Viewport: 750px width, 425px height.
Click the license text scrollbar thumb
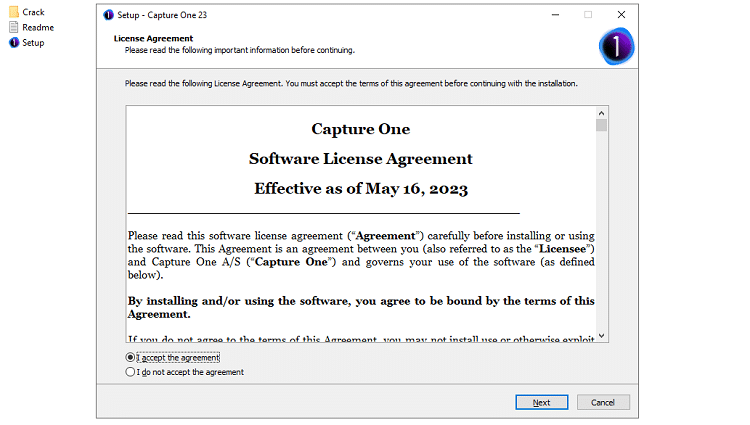tap(601, 125)
